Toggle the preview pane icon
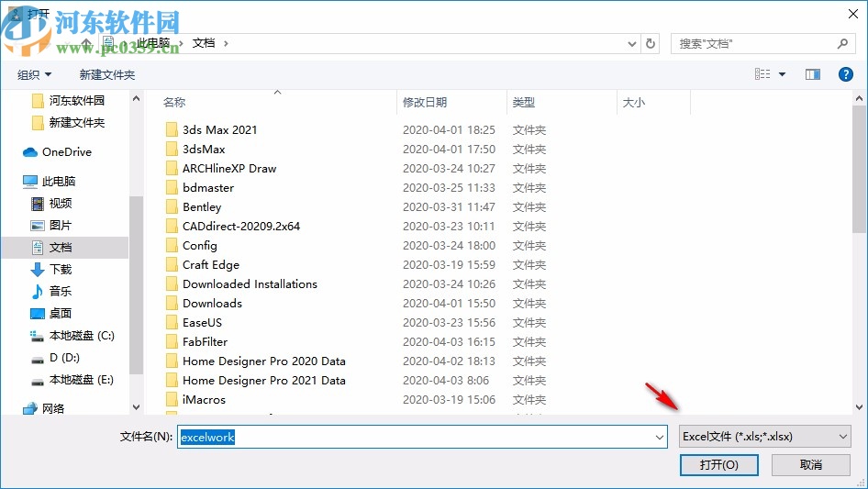The height and width of the screenshot is (489, 868). coord(813,74)
